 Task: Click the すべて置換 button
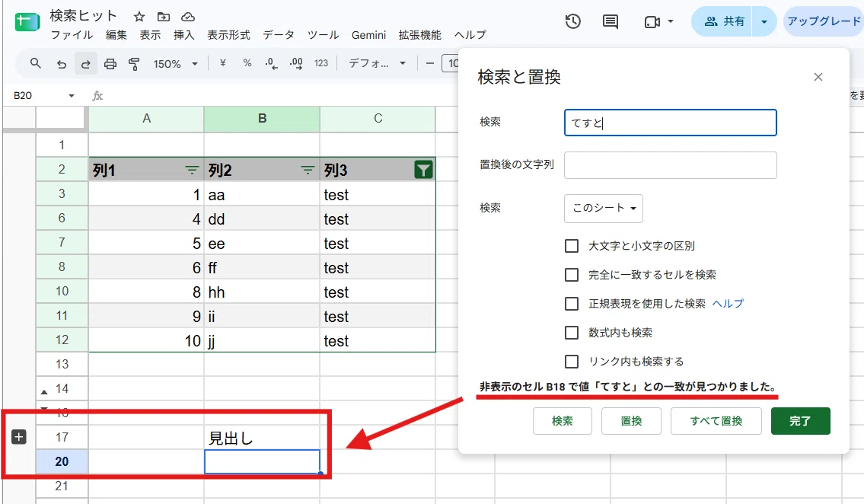coord(716,421)
